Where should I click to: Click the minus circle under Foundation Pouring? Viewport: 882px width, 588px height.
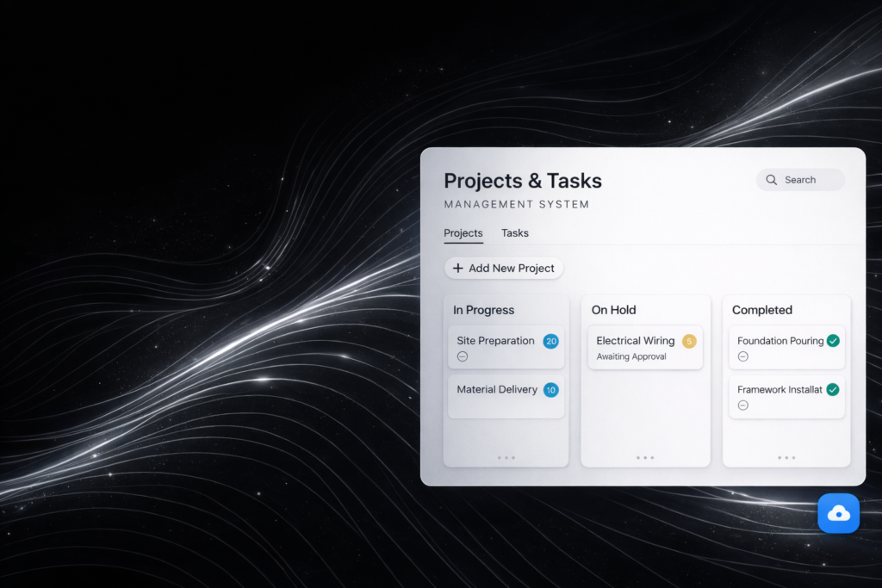[x=743, y=356]
